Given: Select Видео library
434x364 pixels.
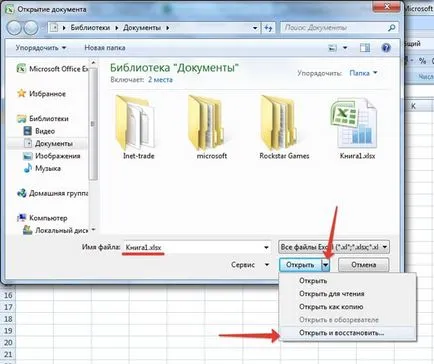Looking at the screenshot, I should (39, 131).
